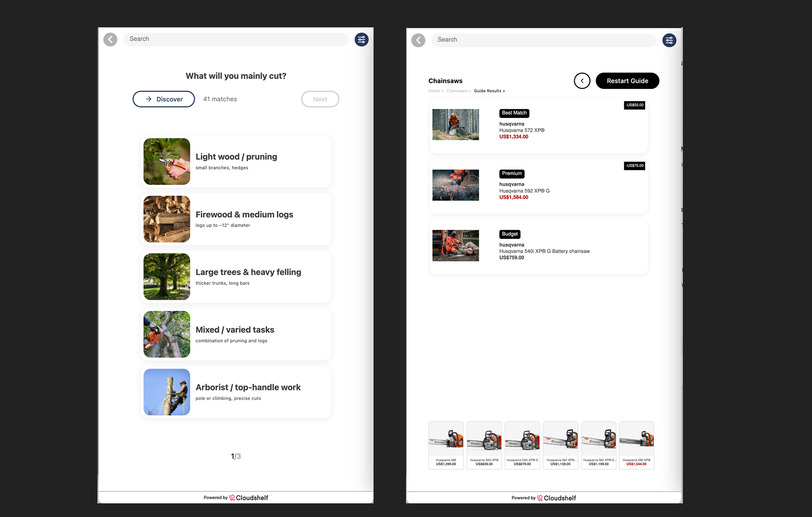This screenshot has height=517, width=812.
Task: Click the Discover button
Action: pyautogui.click(x=164, y=99)
